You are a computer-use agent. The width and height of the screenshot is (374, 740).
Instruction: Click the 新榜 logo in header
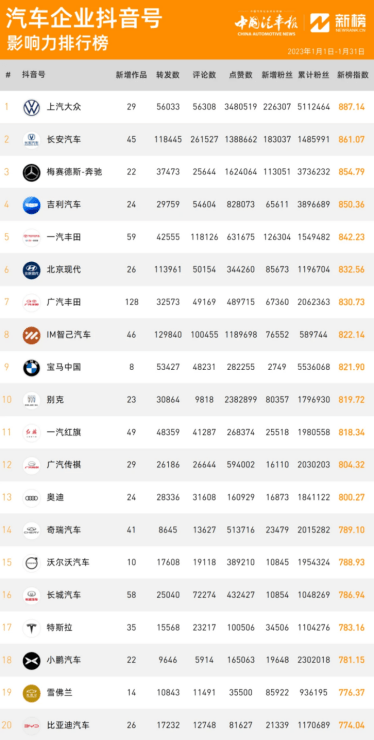pyautogui.click(x=342, y=23)
